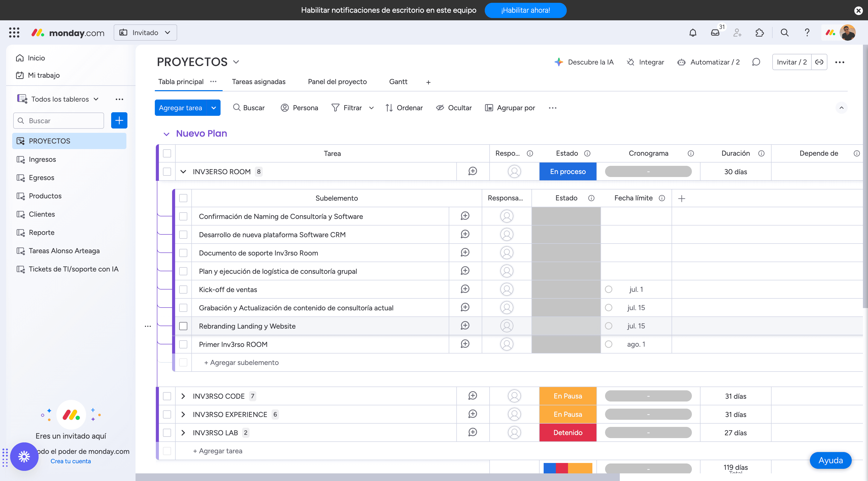Click the ¡Habilitar ahora! button
Screen dimensions: 868x481
point(525,10)
